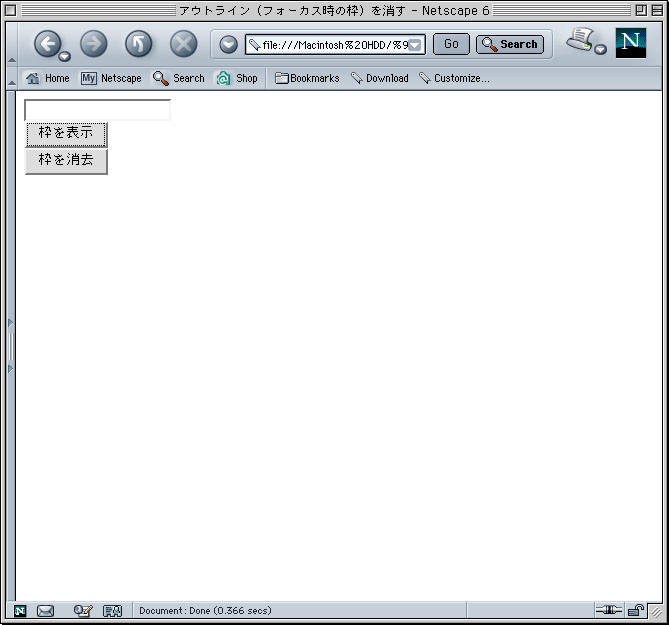The width and height of the screenshot is (669, 625).
Task: Click the security padlock icon
Action: (x=636, y=610)
